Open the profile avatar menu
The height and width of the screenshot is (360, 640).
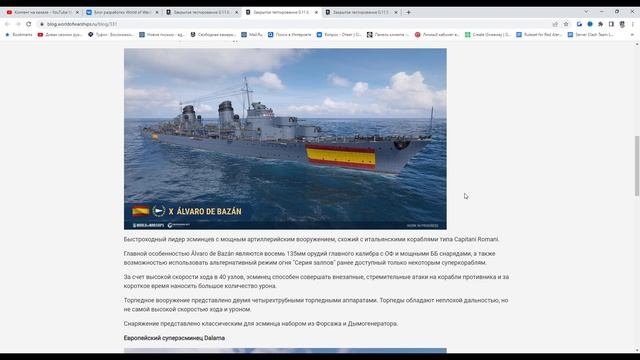point(622,24)
